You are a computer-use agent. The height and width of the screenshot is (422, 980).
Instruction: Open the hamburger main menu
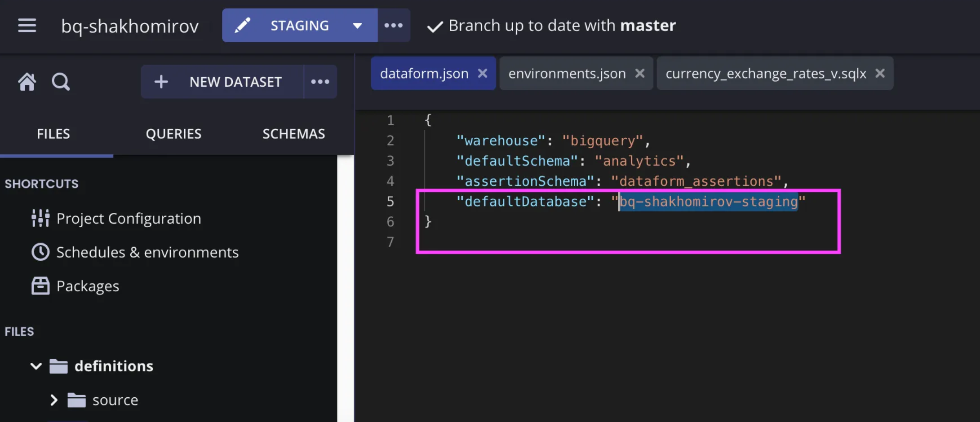(27, 26)
